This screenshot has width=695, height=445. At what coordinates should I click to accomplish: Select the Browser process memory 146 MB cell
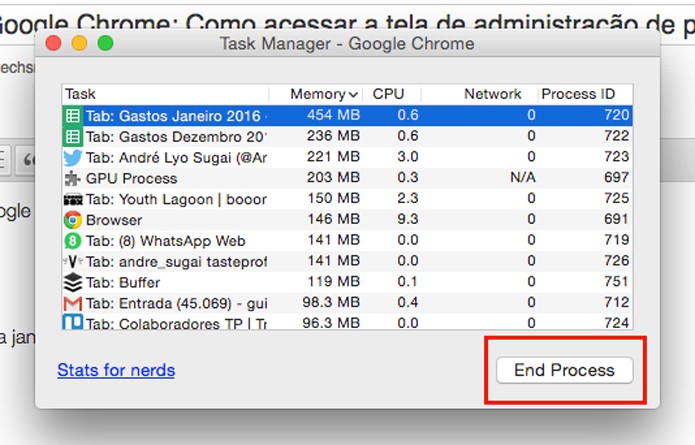[x=333, y=219]
